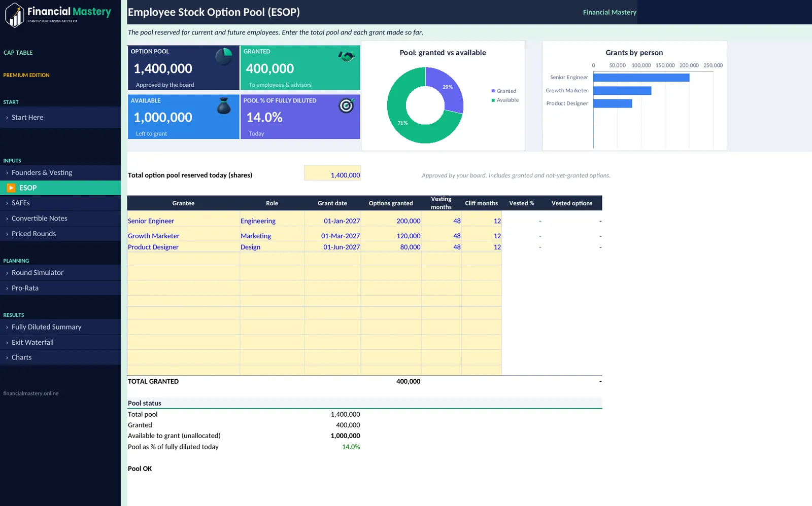
Task: Select options granted 80,000 cell
Action: (391, 246)
